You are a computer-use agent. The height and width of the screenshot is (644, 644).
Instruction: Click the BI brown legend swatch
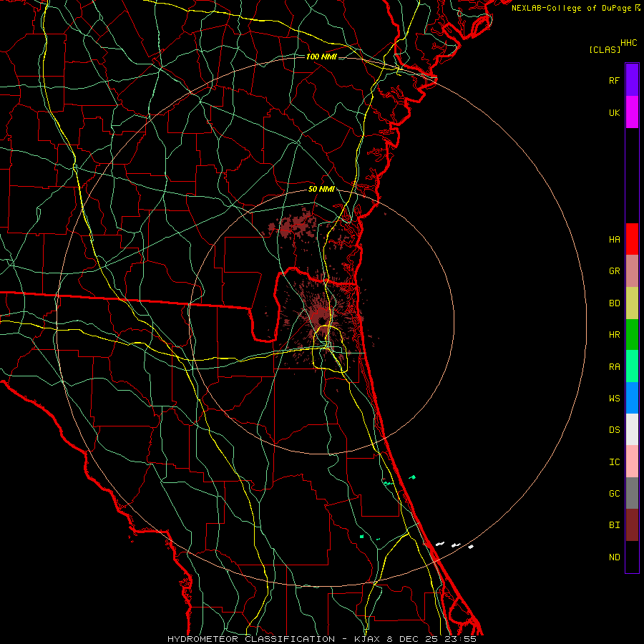pyautogui.click(x=632, y=525)
